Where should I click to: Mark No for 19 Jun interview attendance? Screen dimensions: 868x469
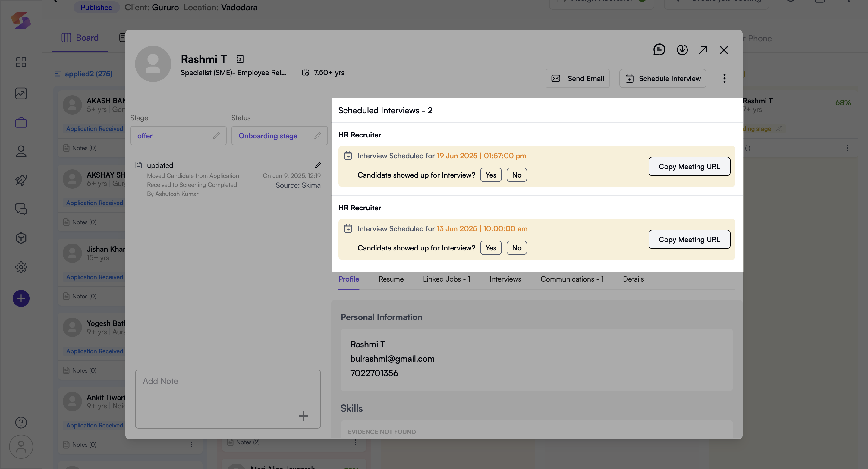click(517, 175)
